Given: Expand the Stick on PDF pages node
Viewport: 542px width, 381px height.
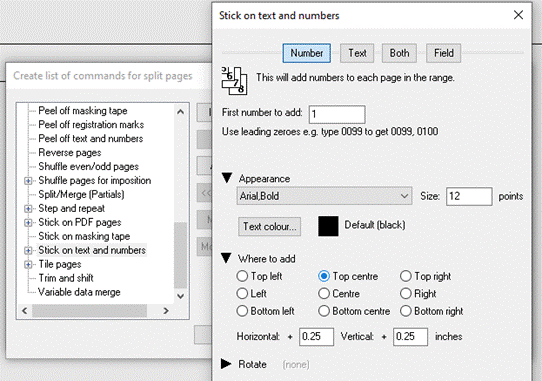Looking at the screenshot, I should 28,222.
